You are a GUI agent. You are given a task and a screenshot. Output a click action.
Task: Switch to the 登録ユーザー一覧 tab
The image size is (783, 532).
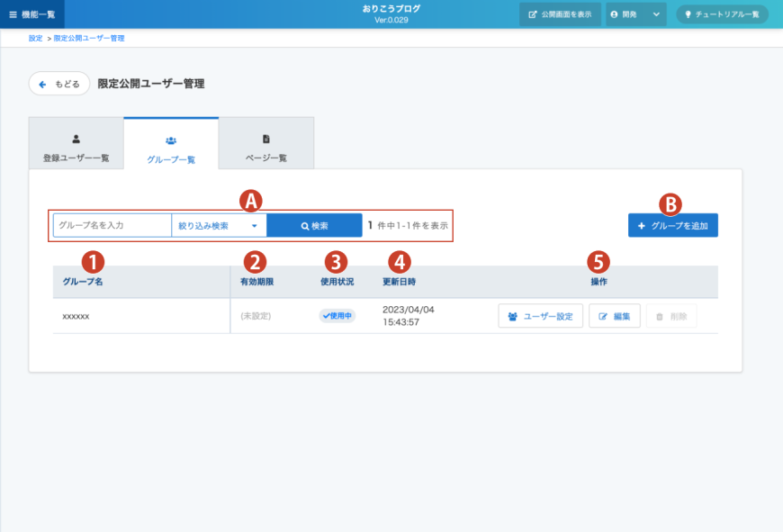(76, 148)
